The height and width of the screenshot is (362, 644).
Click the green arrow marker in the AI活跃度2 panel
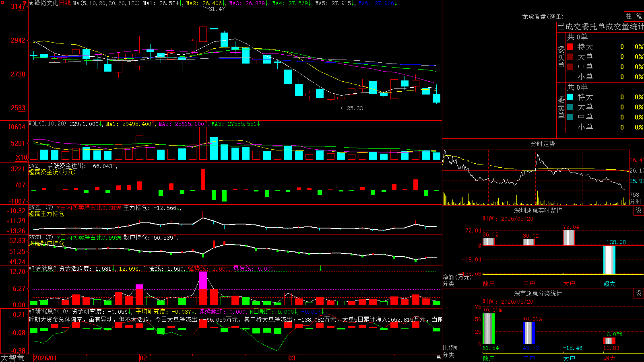(320, 268)
